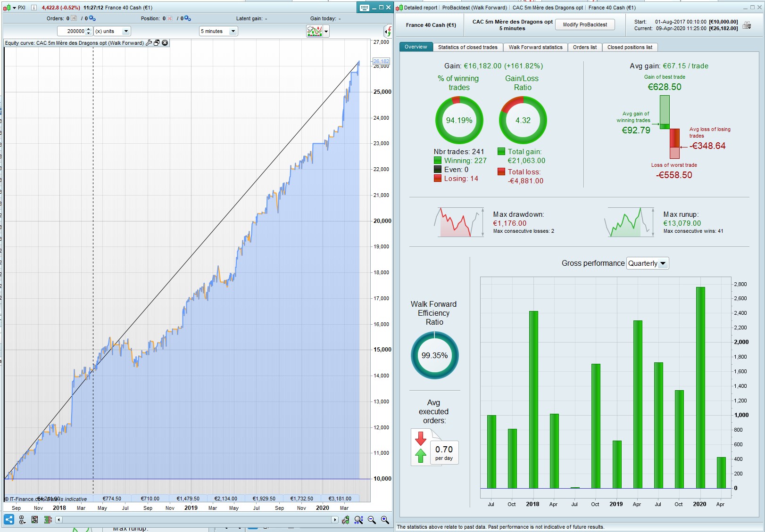
Task: Click the 2018 first-quarter performance bar
Action: tap(533, 400)
